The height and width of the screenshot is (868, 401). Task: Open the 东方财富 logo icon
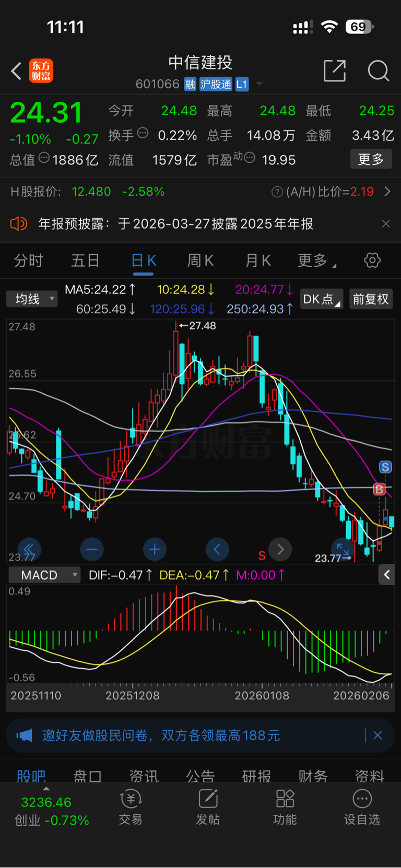[41, 71]
